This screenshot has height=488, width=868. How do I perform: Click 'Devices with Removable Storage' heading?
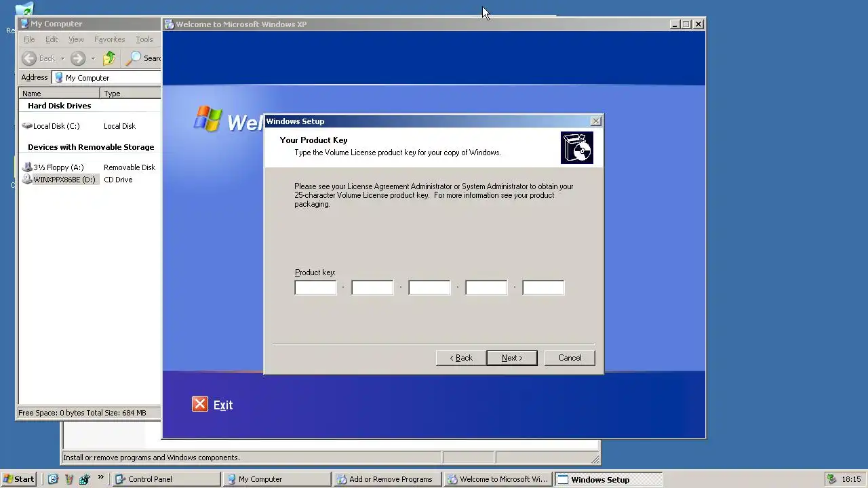[91, 147]
